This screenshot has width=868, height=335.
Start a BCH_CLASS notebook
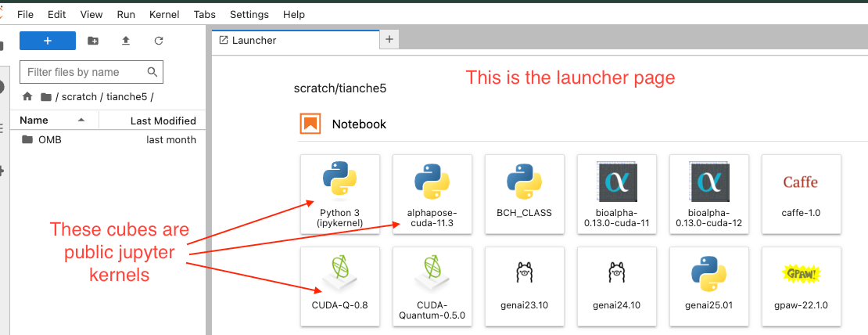tap(524, 194)
